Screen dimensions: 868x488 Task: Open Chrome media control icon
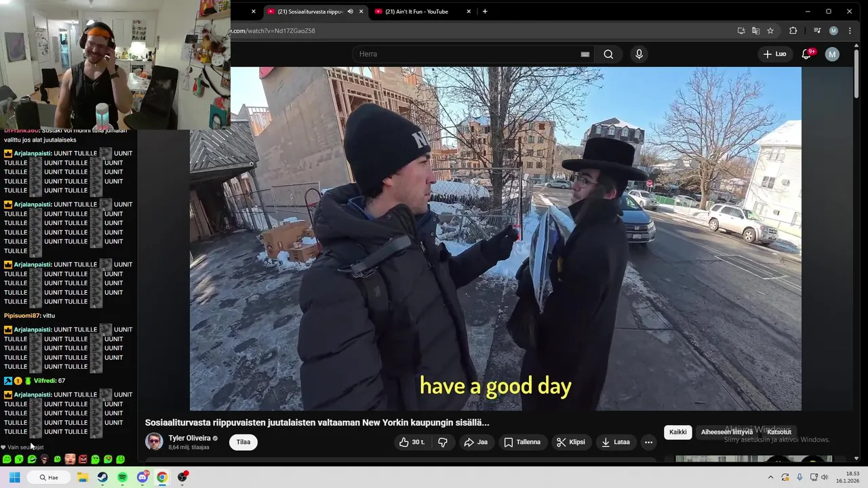click(817, 30)
